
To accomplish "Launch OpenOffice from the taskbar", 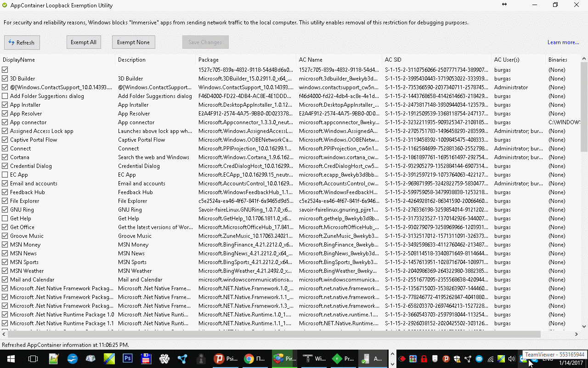I will pos(72,359).
